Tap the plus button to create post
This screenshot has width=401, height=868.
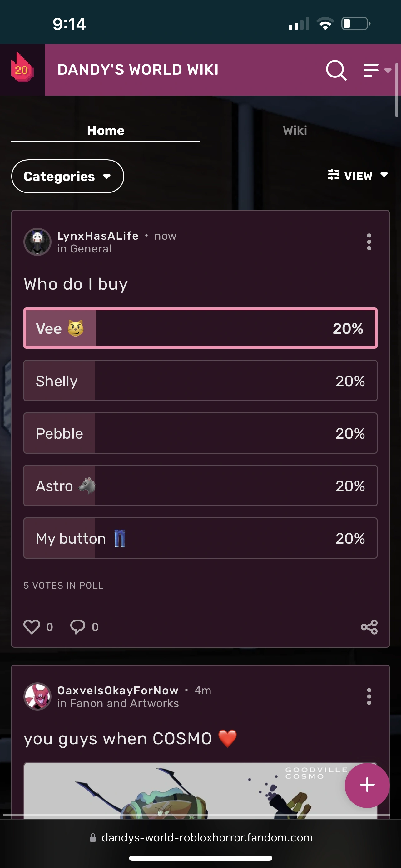point(367,785)
